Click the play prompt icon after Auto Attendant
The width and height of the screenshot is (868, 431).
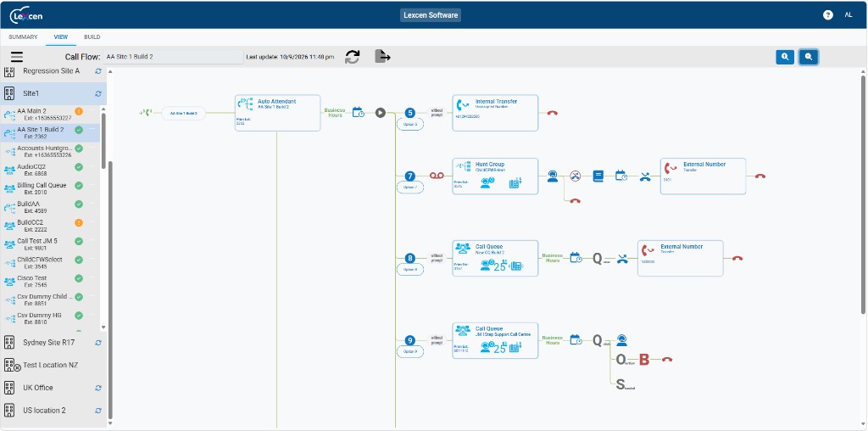pos(381,113)
